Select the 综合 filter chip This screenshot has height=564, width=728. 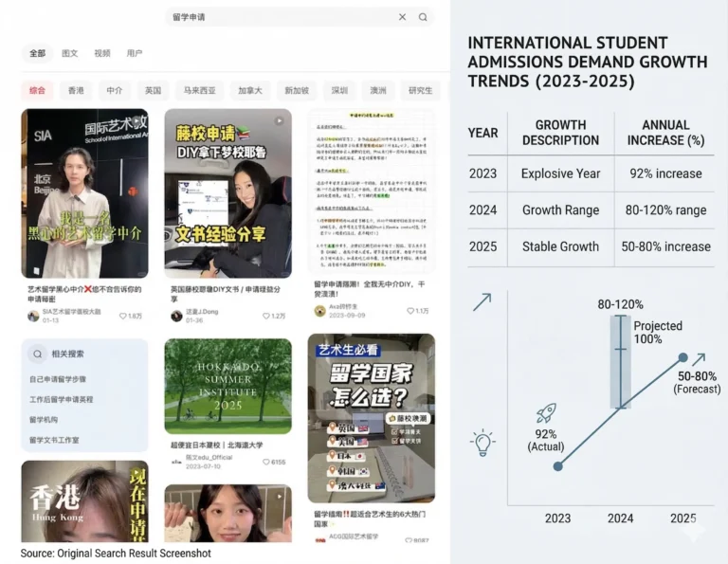tap(38, 90)
